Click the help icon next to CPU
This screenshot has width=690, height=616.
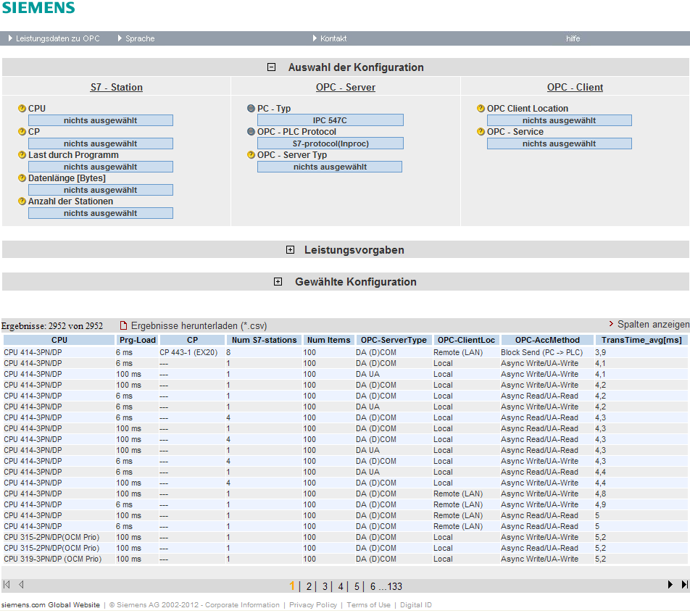coord(22,108)
